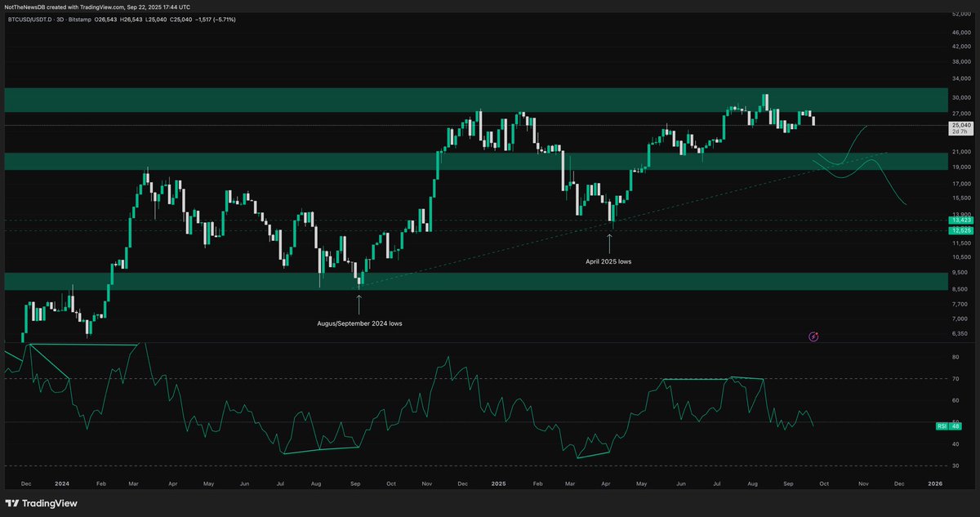Click the L25,040 low value
The height and width of the screenshot is (517, 980).
tap(156, 20)
